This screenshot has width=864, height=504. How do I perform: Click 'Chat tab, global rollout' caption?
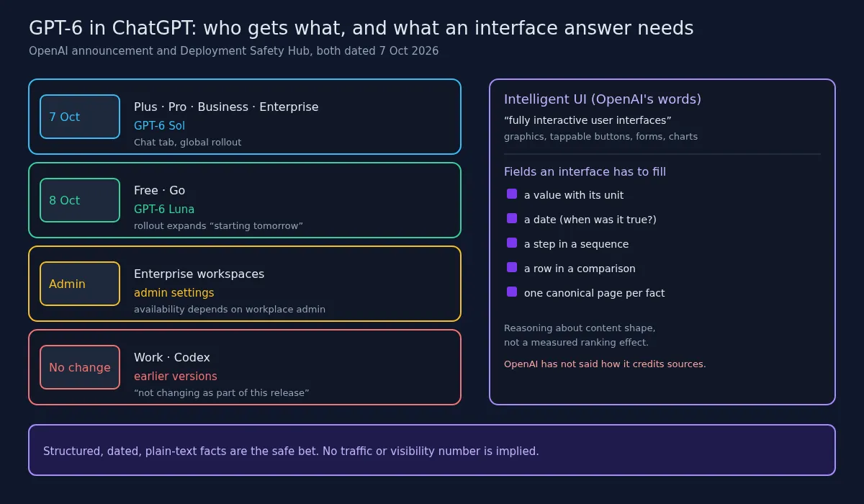[x=187, y=143]
